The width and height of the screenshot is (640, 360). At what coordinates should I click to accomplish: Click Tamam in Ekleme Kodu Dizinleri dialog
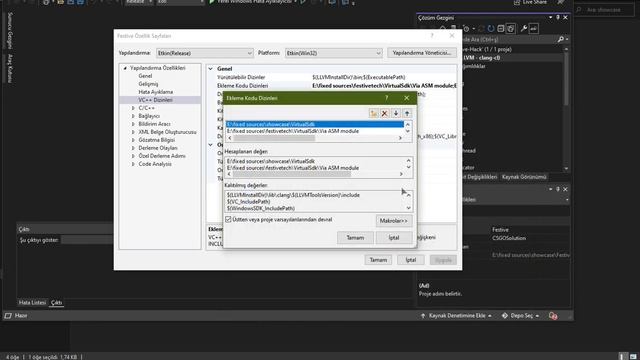355,238
